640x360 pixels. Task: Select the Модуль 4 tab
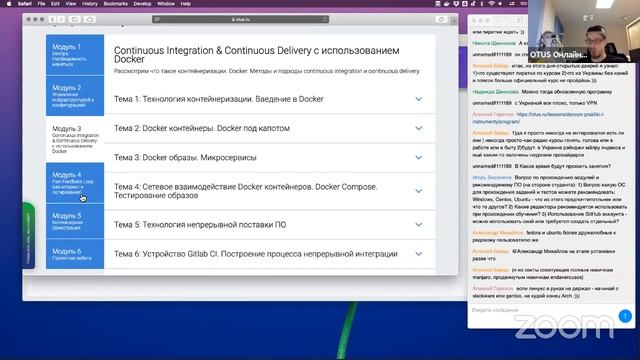tap(75, 183)
